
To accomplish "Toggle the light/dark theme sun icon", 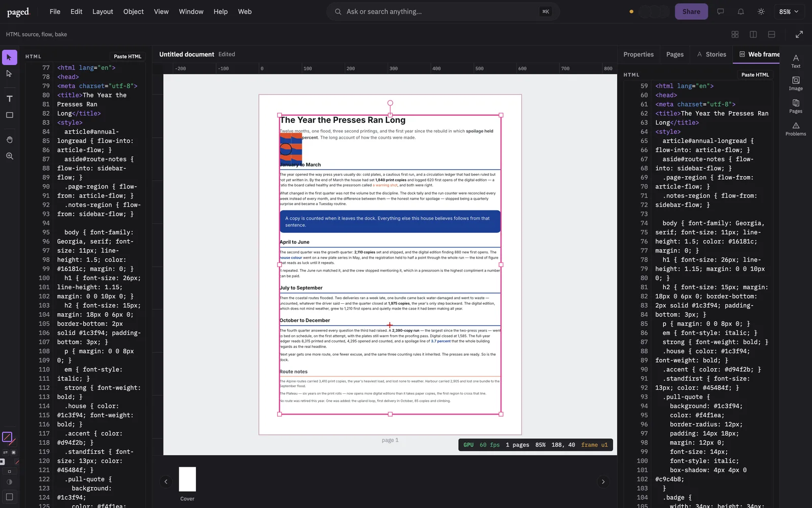I will click(761, 12).
